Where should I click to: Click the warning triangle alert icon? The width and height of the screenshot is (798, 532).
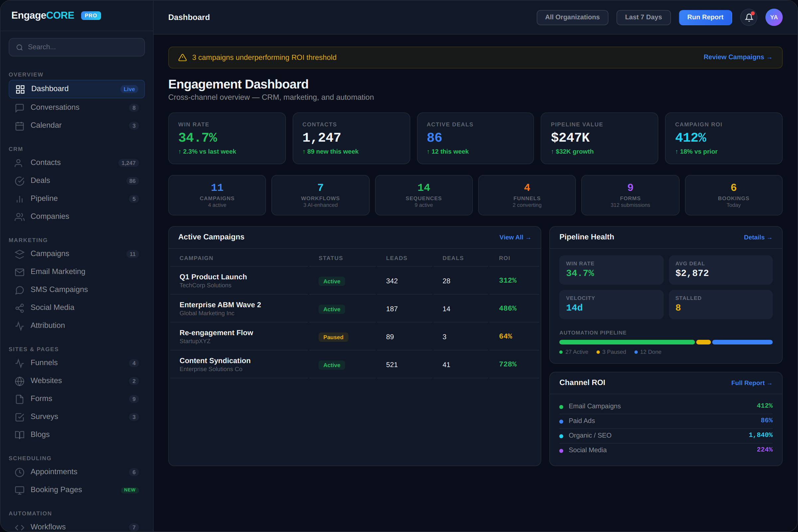coord(183,58)
